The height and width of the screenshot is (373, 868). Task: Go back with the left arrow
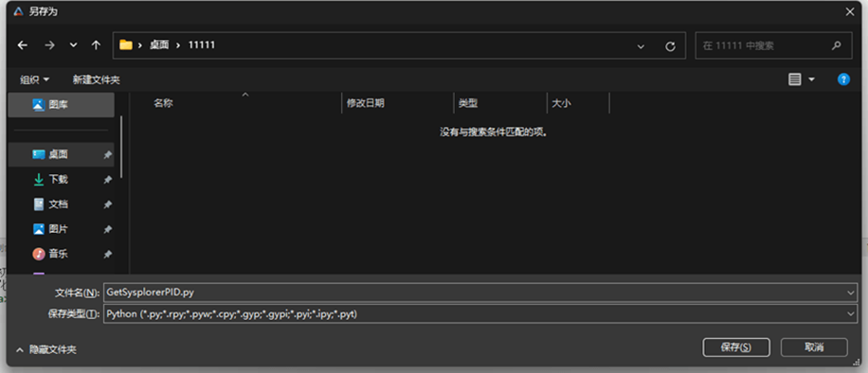pyautogui.click(x=23, y=45)
